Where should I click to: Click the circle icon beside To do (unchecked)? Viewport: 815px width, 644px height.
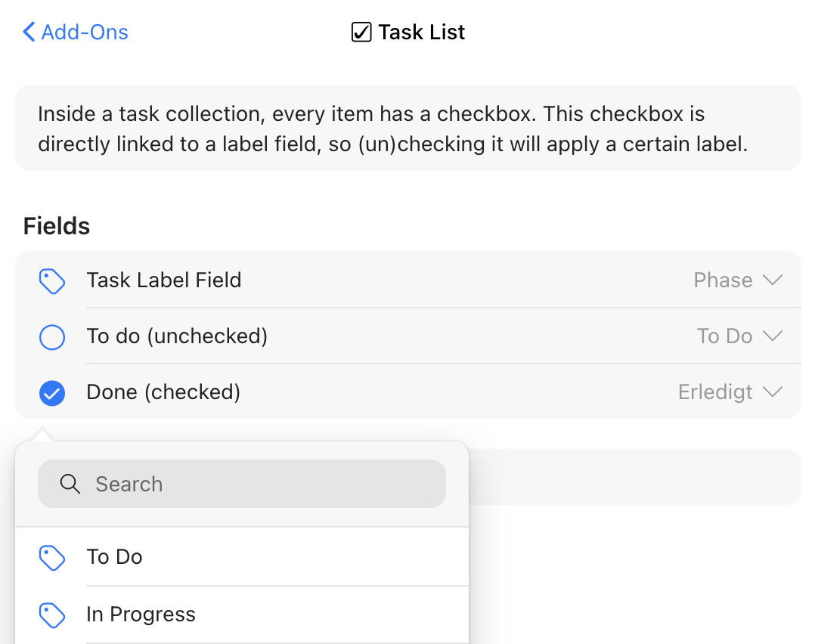(51, 337)
